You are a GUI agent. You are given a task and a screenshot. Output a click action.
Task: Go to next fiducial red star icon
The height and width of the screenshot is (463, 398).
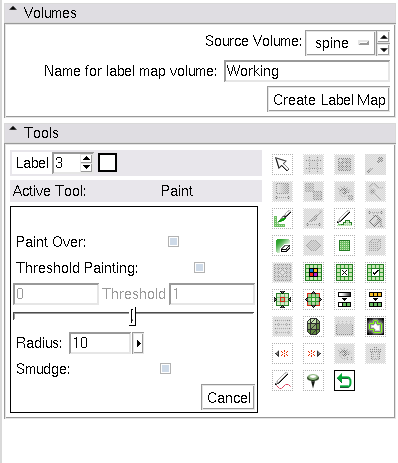(x=313, y=353)
